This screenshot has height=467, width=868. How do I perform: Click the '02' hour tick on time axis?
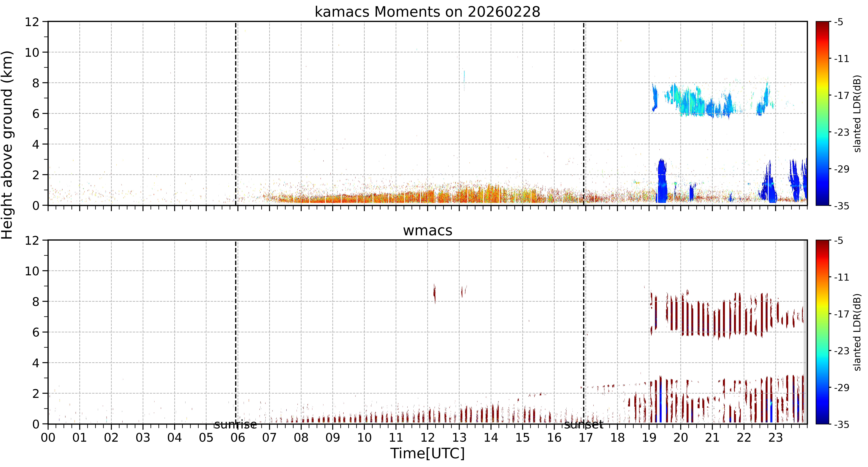click(x=111, y=438)
